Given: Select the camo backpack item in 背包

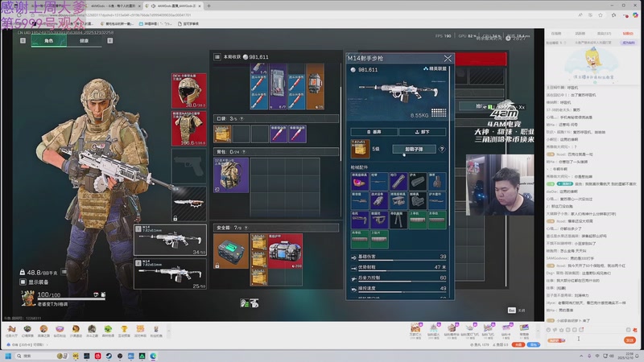Looking at the screenshot, I should (x=231, y=175).
